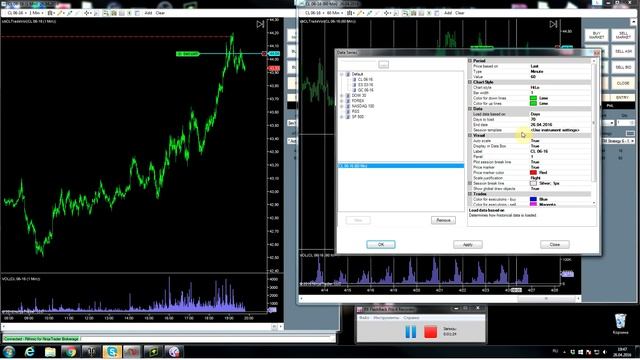Collapse the Period property section
The image size is (640, 360).
[470, 61]
